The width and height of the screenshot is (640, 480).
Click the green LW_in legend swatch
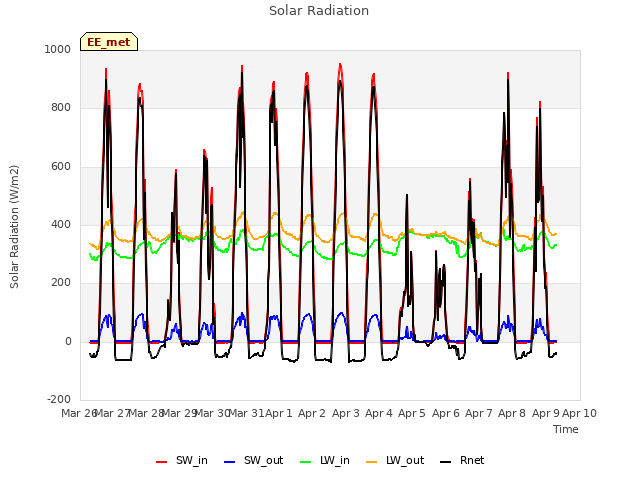coord(305,462)
